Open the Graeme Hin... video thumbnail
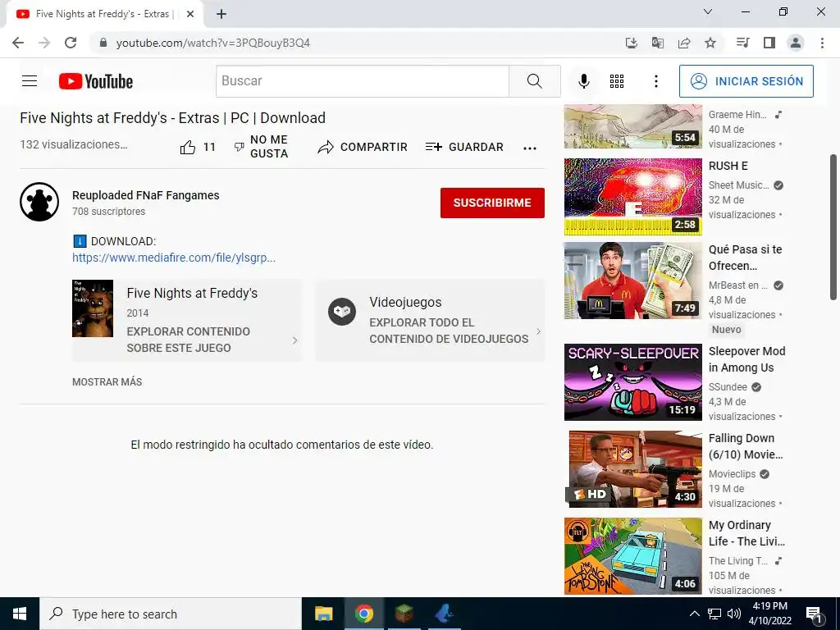 [x=632, y=126]
